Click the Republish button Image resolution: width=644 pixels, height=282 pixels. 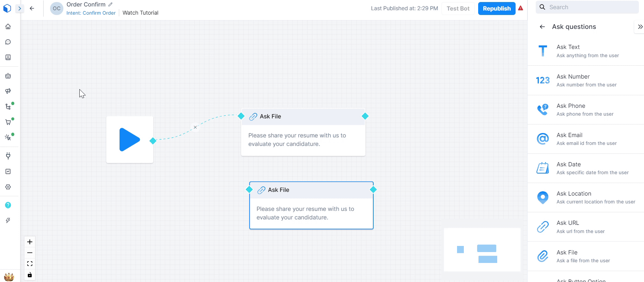[497, 9]
